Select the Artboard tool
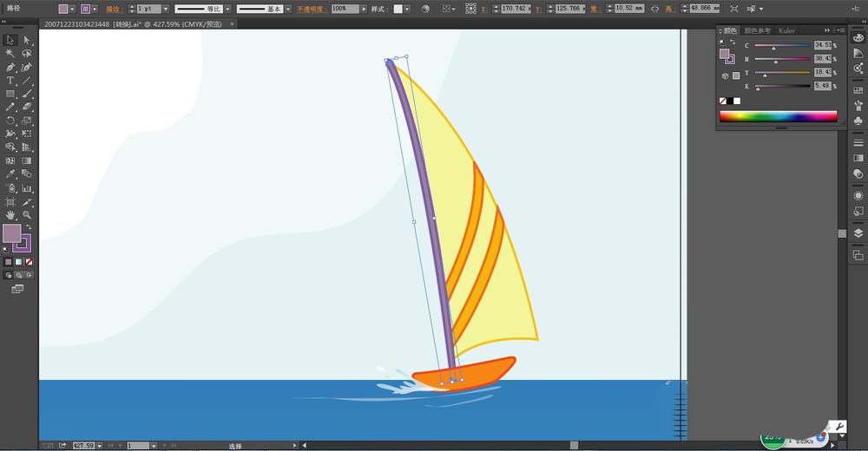 [x=10, y=202]
